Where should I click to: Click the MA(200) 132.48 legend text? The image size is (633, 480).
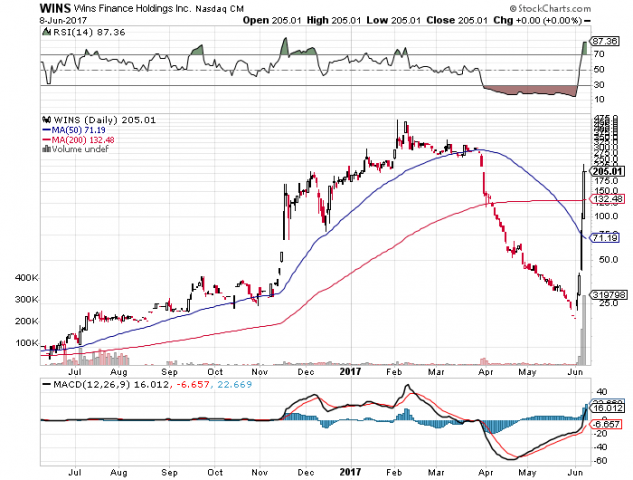click(x=83, y=140)
